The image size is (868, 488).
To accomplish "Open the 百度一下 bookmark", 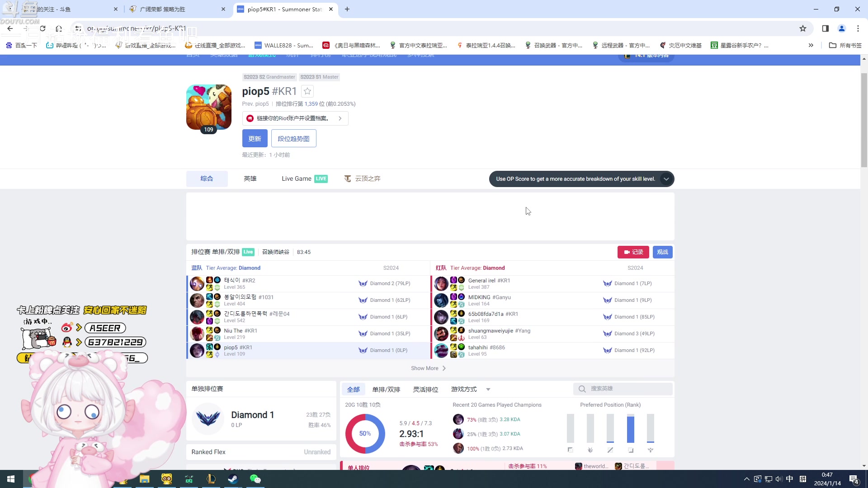I will click(x=21, y=45).
